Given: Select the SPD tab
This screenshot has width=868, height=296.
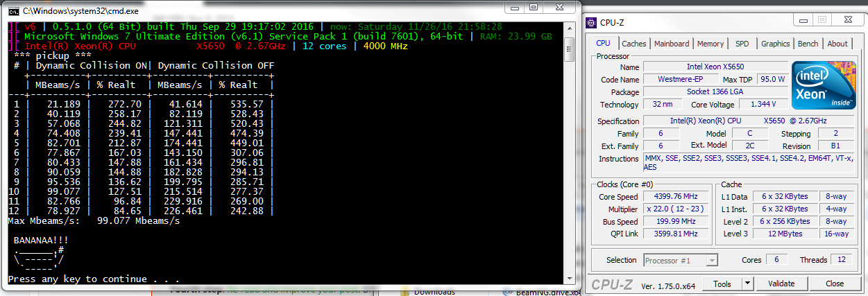Looking at the screenshot, I should (x=742, y=44).
